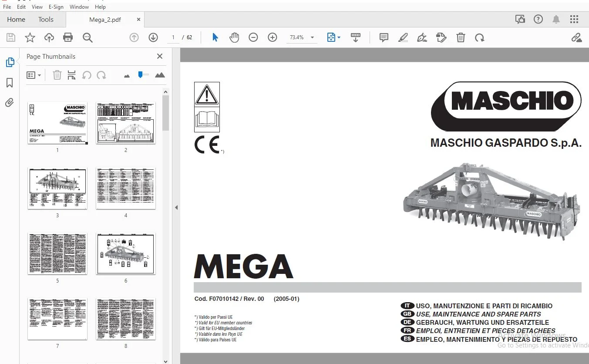The image size is (589, 364).
Task: Open the Edit menu
Action: tap(21, 7)
